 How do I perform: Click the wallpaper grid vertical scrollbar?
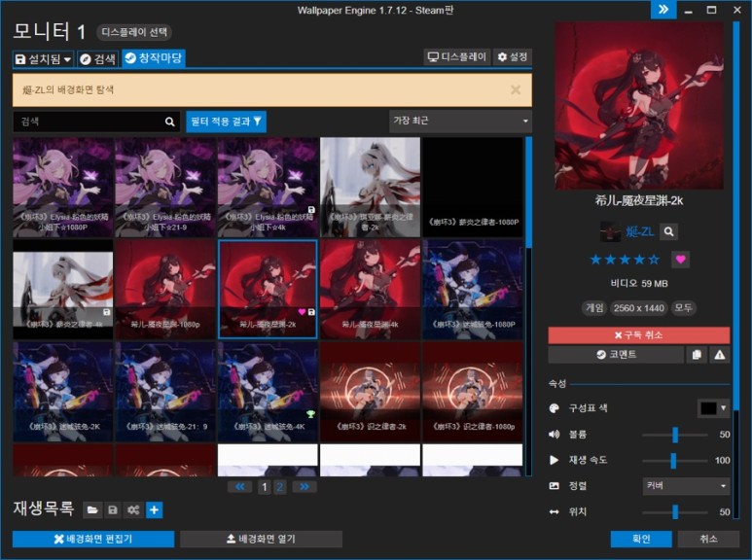[x=528, y=307]
